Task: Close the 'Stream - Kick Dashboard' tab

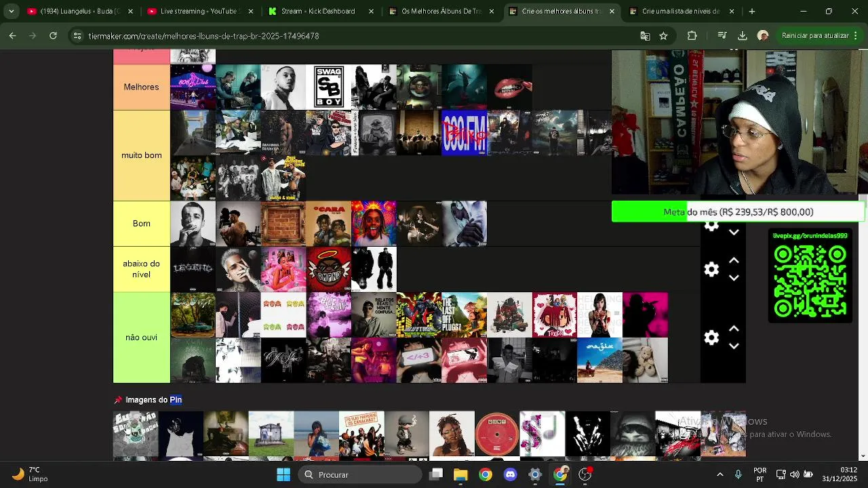Action: pyautogui.click(x=370, y=12)
